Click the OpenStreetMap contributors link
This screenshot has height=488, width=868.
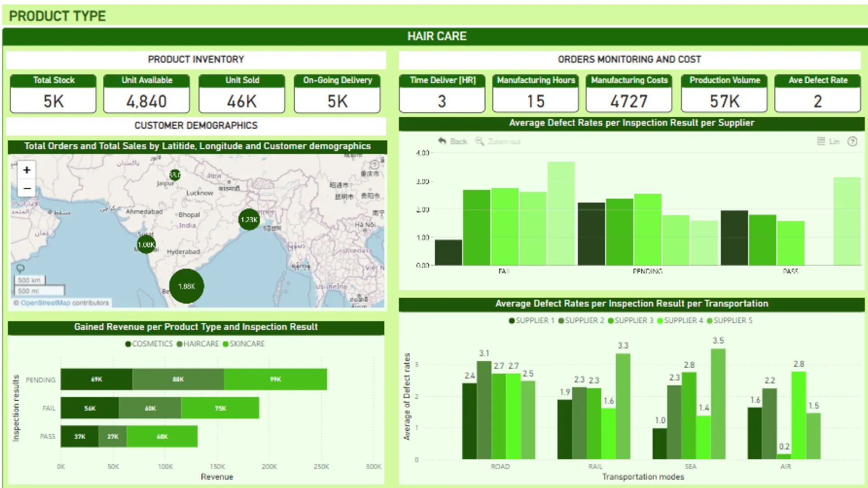(x=65, y=303)
